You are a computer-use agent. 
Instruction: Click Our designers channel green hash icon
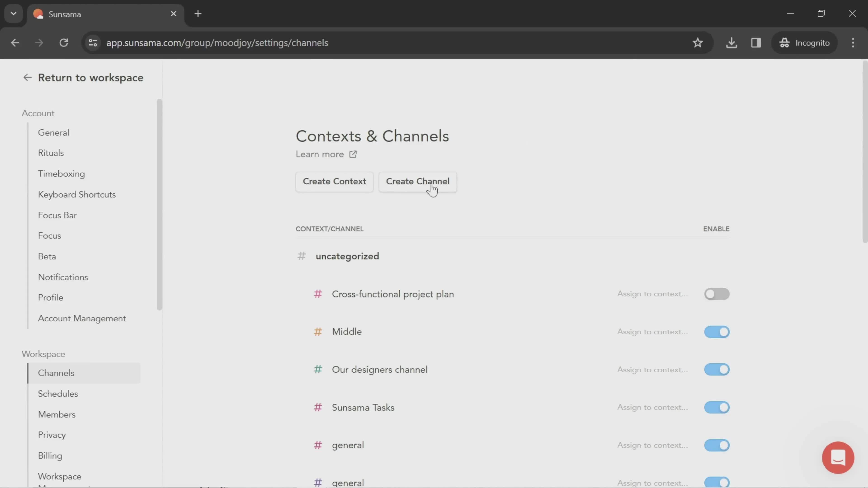[x=318, y=369]
